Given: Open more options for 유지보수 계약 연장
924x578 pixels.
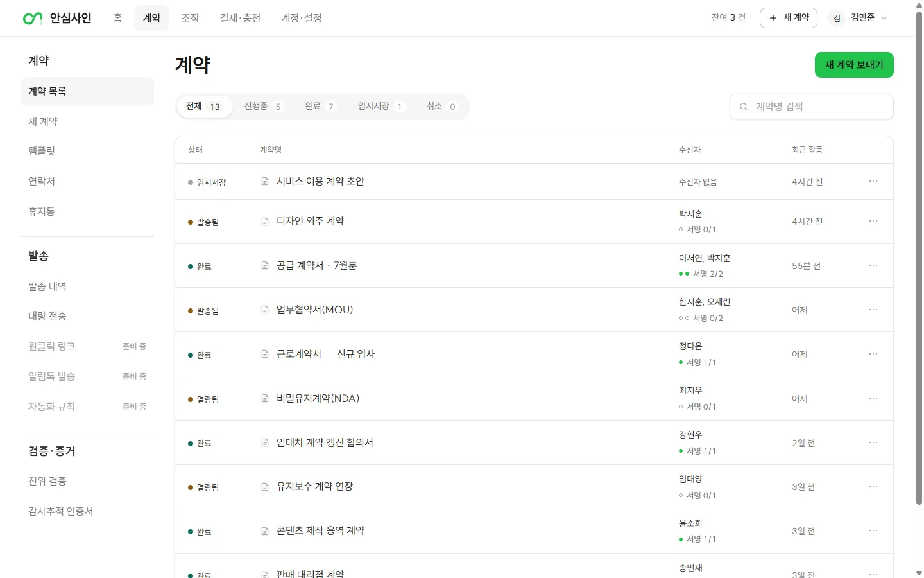Looking at the screenshot, I should pos(873,486).
